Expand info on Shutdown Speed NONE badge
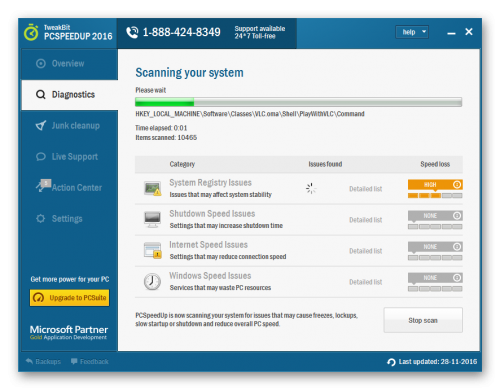Screen dimensions: 500x390 (457, 216)
